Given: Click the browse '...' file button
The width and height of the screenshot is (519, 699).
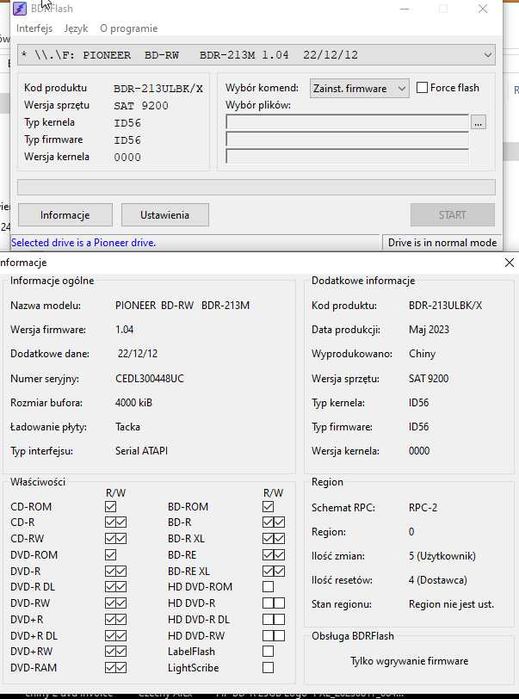Looking at the screenshot, I should (478, 122).
